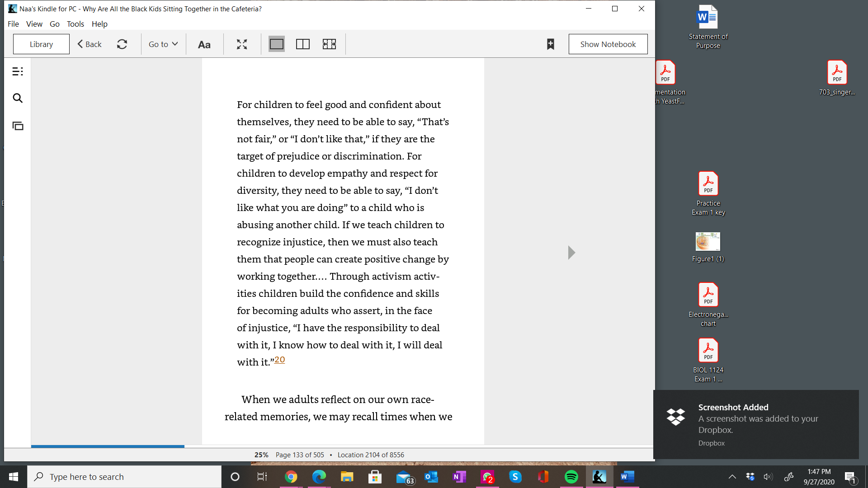Image resolution: width=868 pixels, height=488 pixels.
Task: Open Skype from taskbar
Action: point(515,477)
